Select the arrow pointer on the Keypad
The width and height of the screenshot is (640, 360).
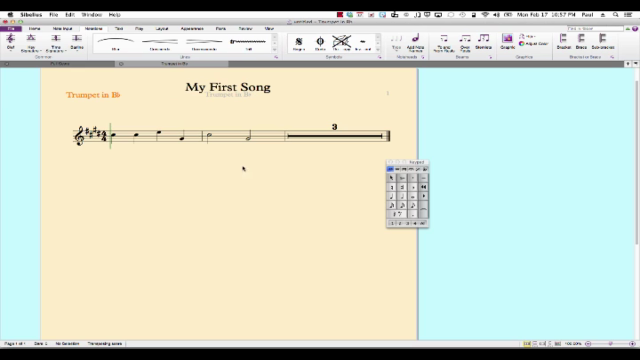coord(391,178)
